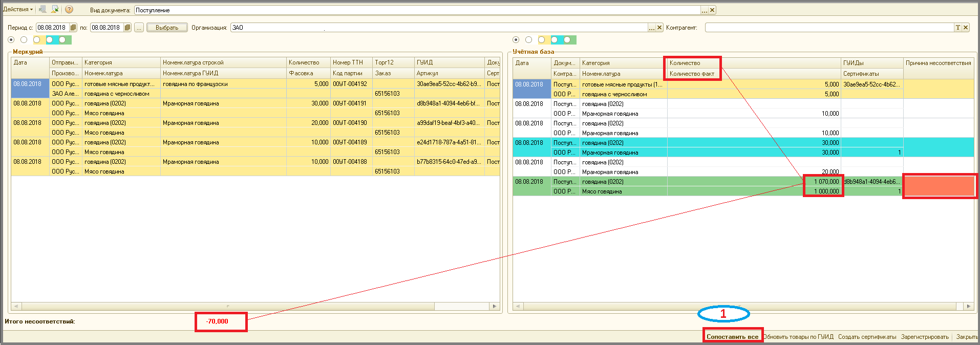The width and height of the screenshot is (980, 345).
Task: Click the T type button in Контрагент field
Action: (x=958, y=28)
